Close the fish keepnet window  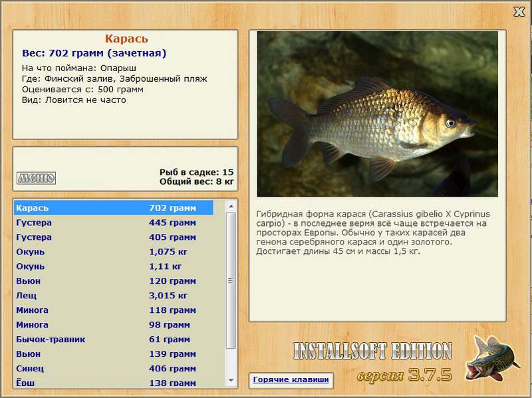(519, 12)
